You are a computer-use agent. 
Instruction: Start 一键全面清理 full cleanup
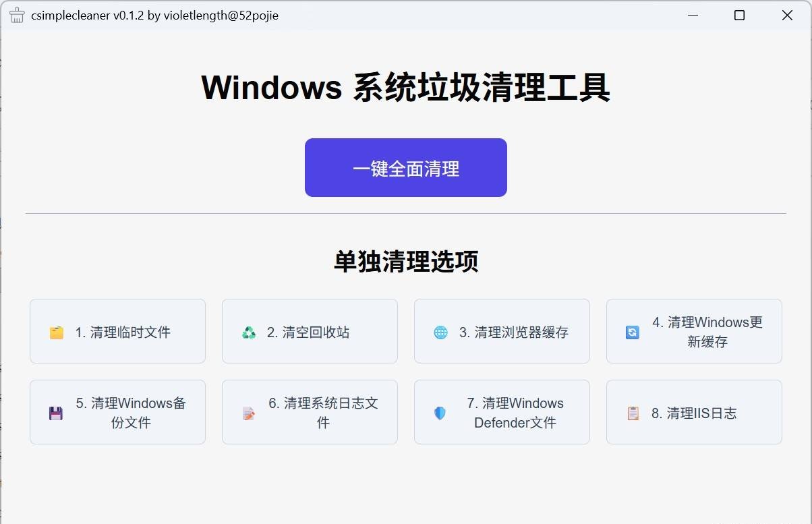click(406, 168)
